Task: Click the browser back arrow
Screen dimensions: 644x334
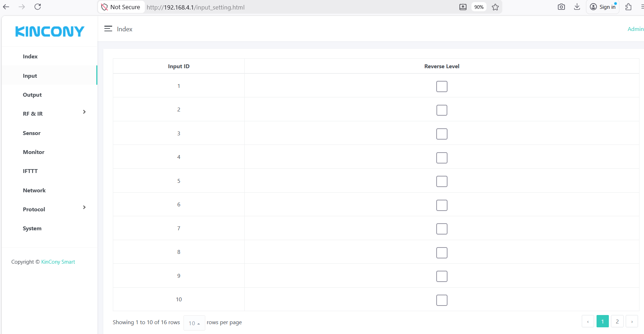Action: click(x=6, y=7)
